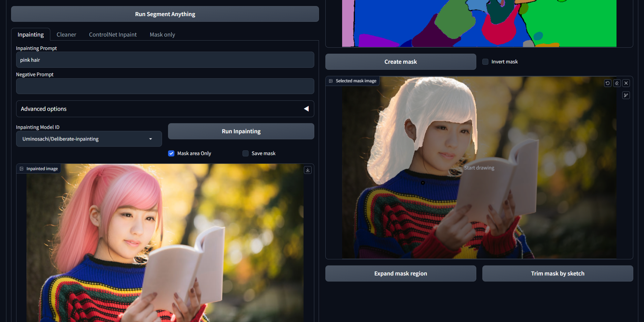Select the brush pen tool on mask

626,95
